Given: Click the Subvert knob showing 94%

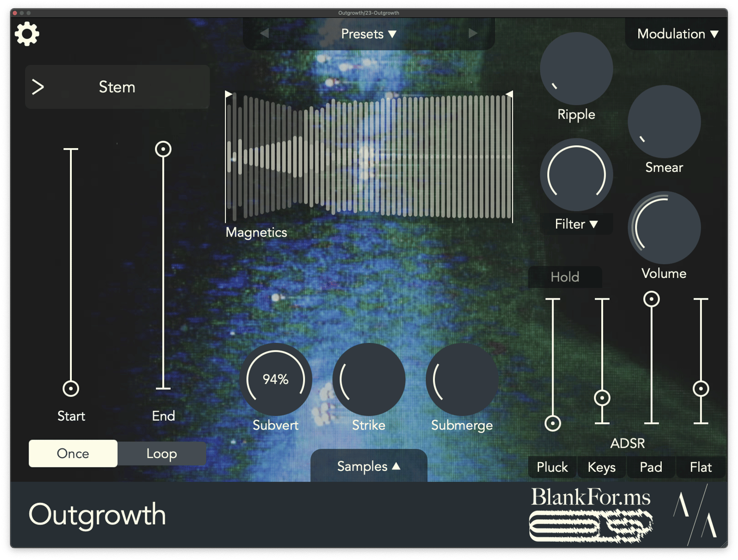Looking at the screenshot, I should tap(276, 379).
